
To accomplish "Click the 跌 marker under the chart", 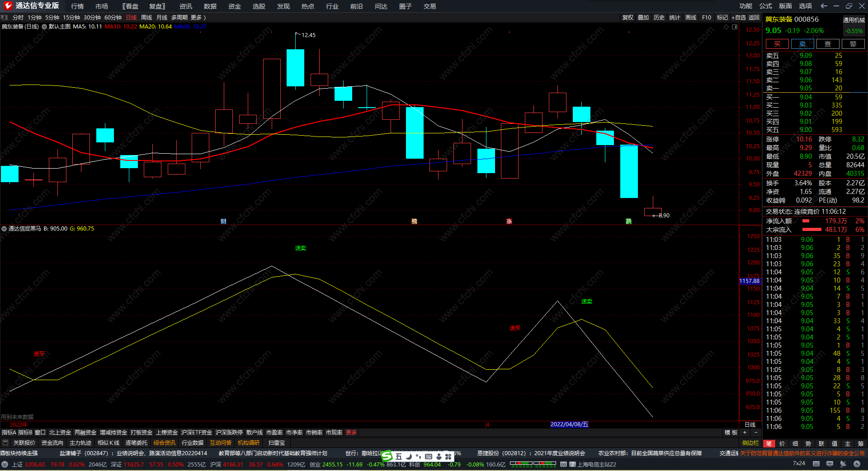I will (x=628, y=221).
